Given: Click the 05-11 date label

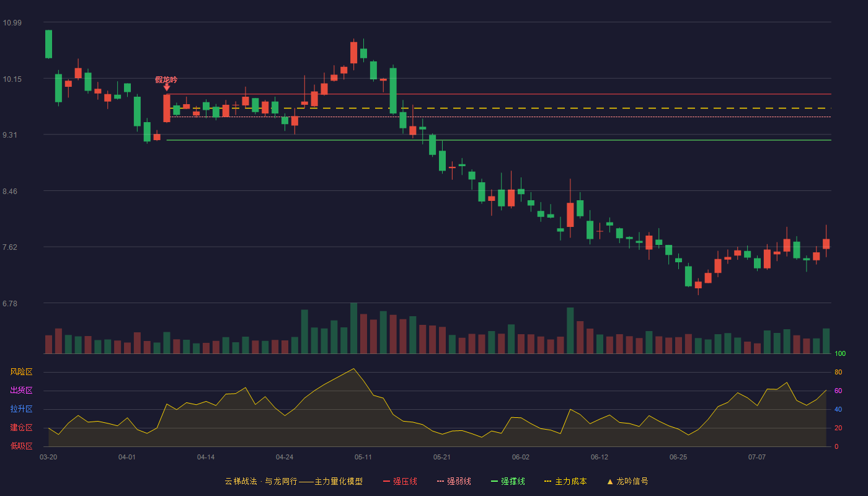Looking at the screenshot, I should [x=363, y=457].
